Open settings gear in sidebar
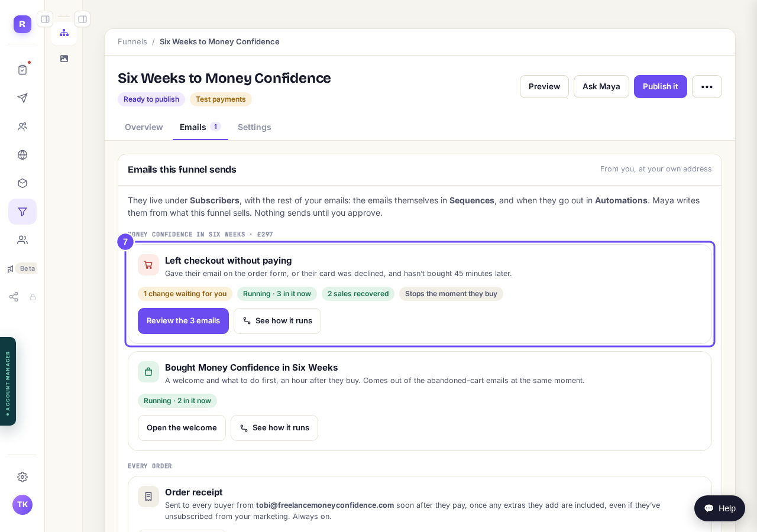 [22, 477]
